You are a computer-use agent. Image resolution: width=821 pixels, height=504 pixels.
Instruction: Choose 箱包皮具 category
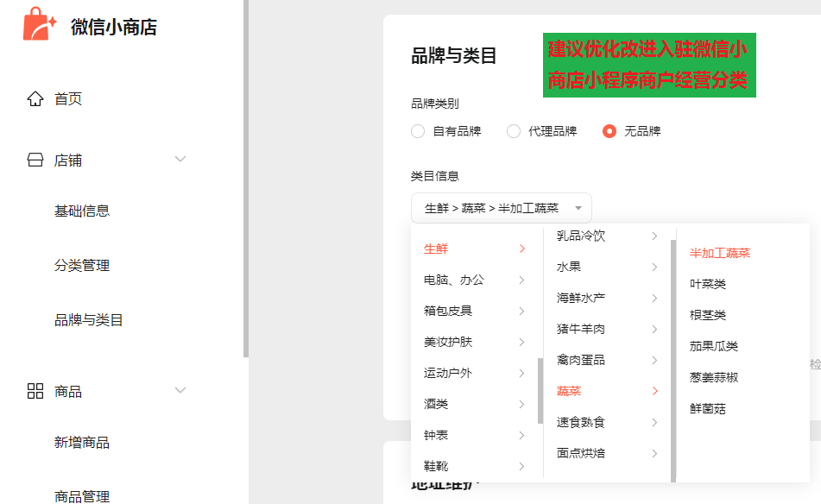(x=448, y=311)
